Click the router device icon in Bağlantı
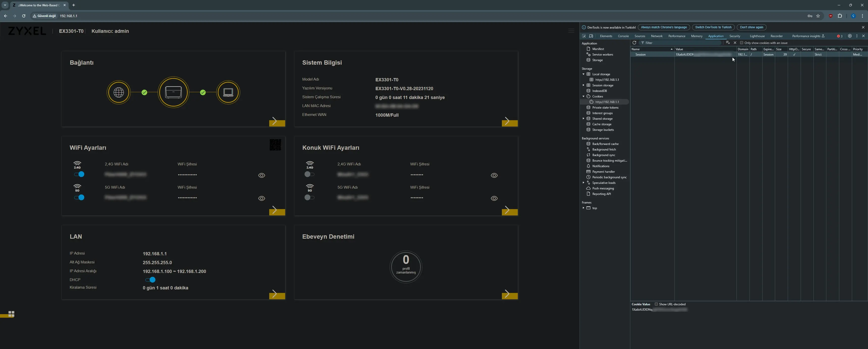Viewport: 868px width, 349px height. [174, 92]
